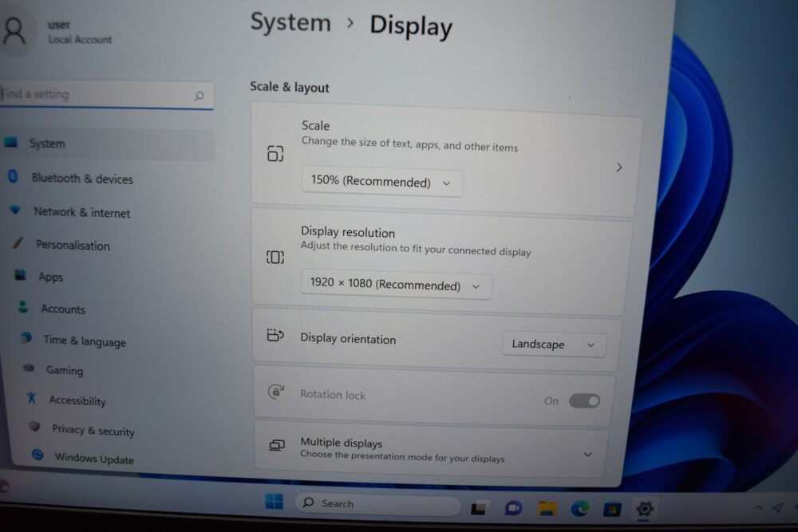Click 'Adjust the resolution to fit your connected display' text
This screenshot has width=798, height=532.
point(416,249)
